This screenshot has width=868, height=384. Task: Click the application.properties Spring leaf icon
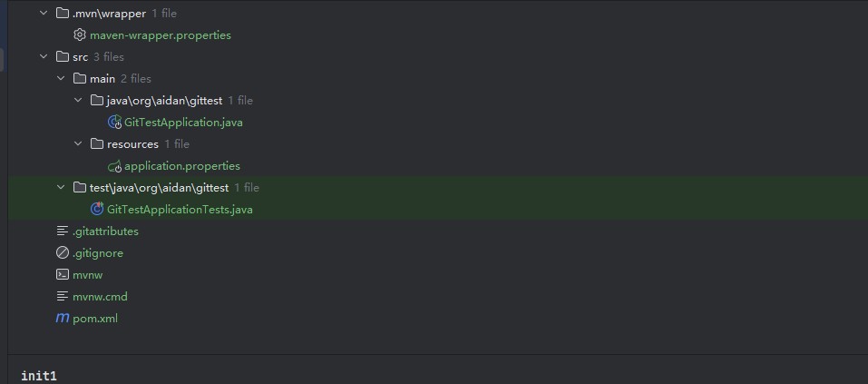[114, 166]
